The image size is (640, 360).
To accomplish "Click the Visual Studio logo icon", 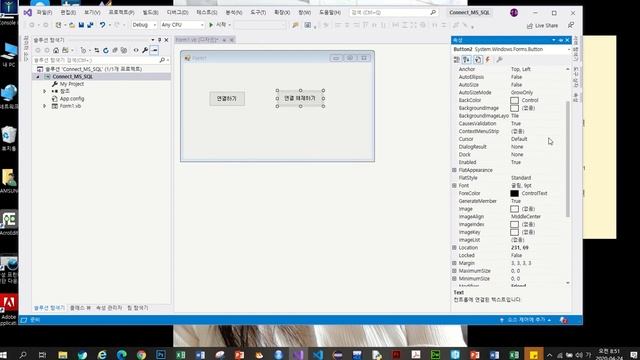I will point(28,13).
